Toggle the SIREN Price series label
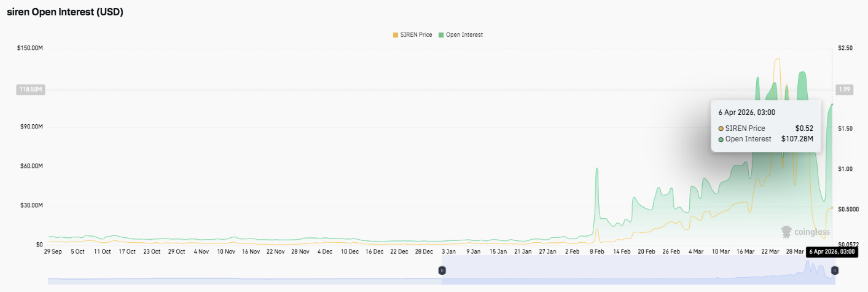868x292 pixels. pos(416,35)
